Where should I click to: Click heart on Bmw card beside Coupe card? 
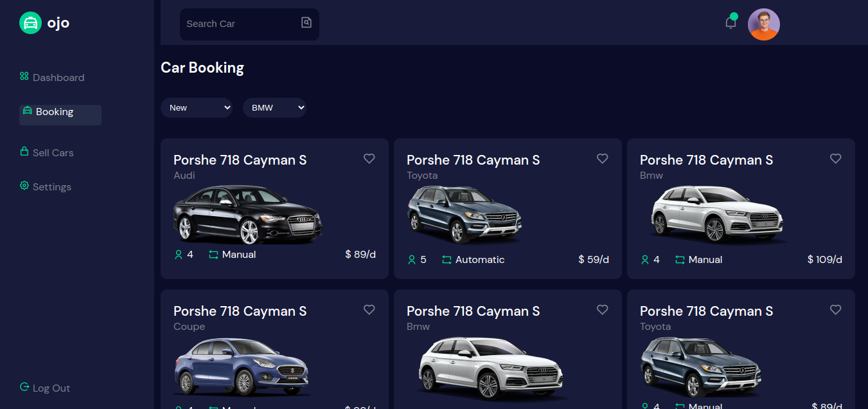603,309
